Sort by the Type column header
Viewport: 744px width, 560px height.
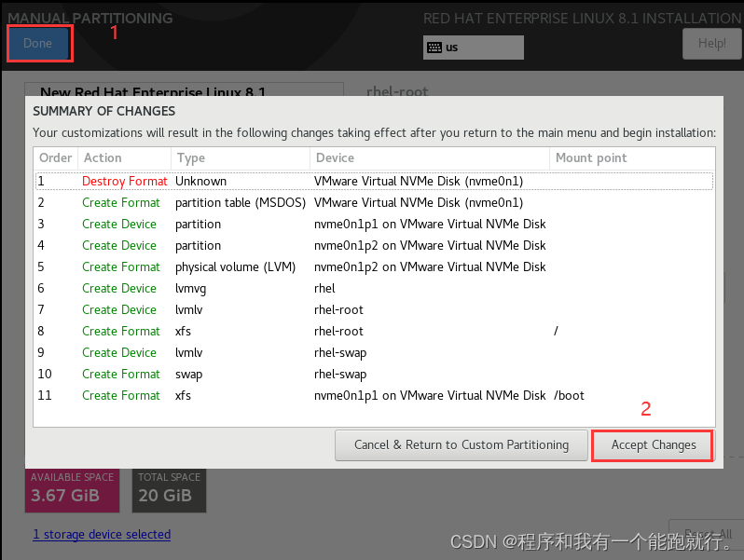coord(241,157)
